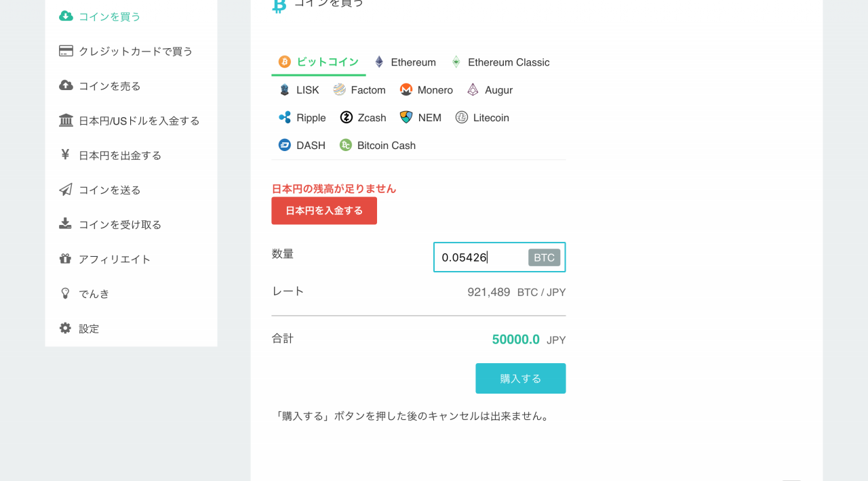The width and height of the screenshot is (868, 481).
Task: Click the 50000.0 total amount
Action: [516, 339]
